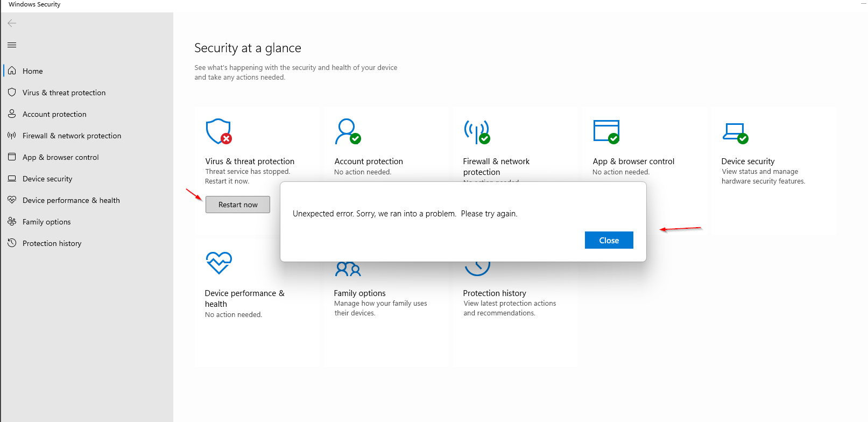Click the back arrow in the sidebar

(x=12, y=23)
